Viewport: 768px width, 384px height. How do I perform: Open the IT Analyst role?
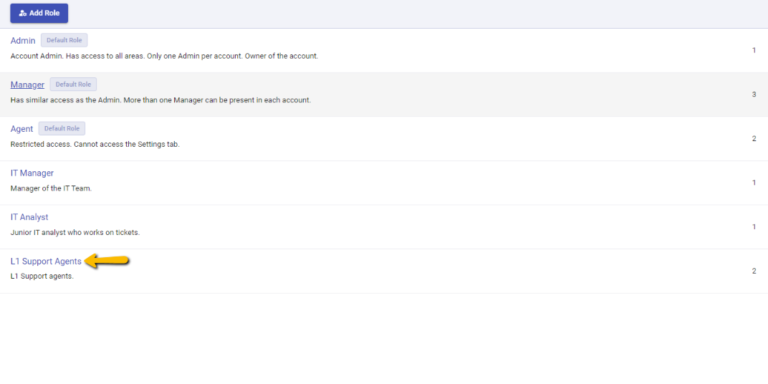point(29,217)
